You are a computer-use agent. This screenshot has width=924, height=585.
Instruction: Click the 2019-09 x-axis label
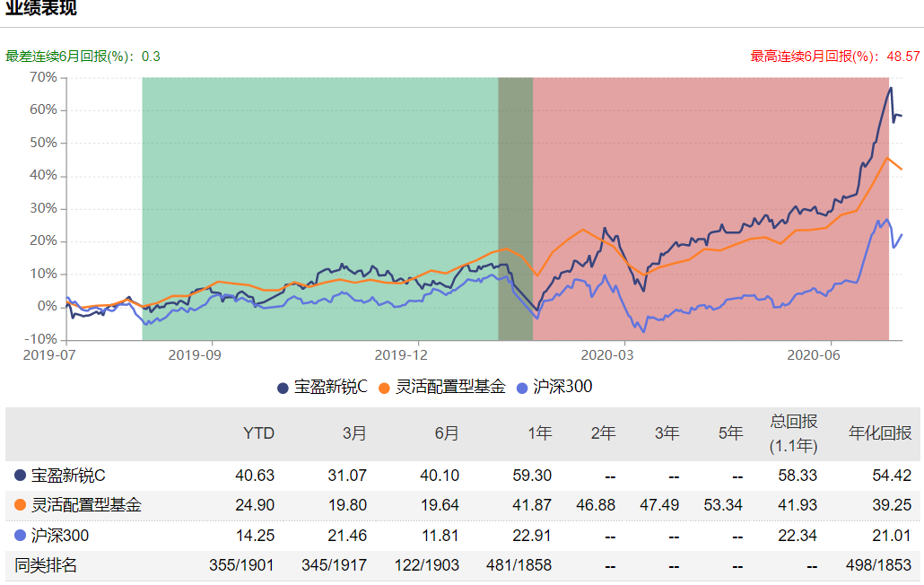click(195, 355)
